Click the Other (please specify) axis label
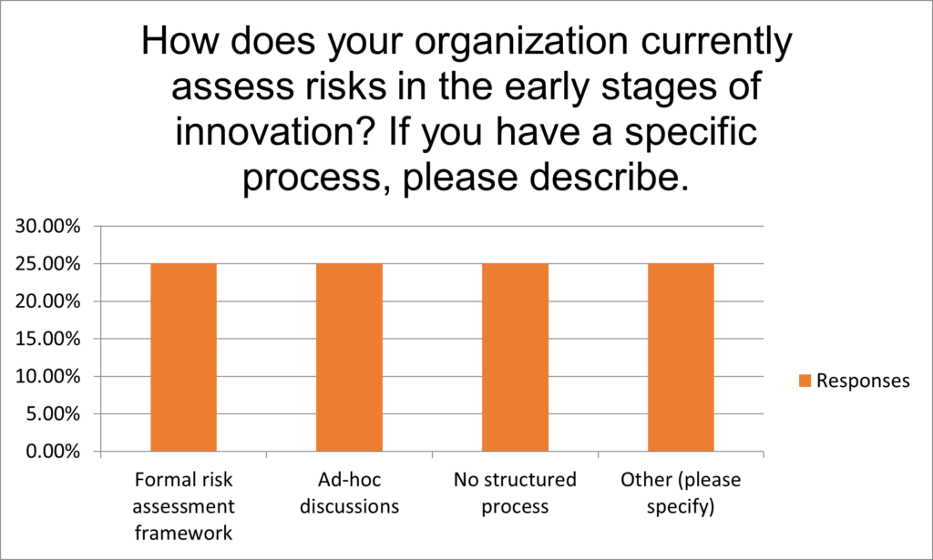This screenshot has height=560, width=933. 681,493
